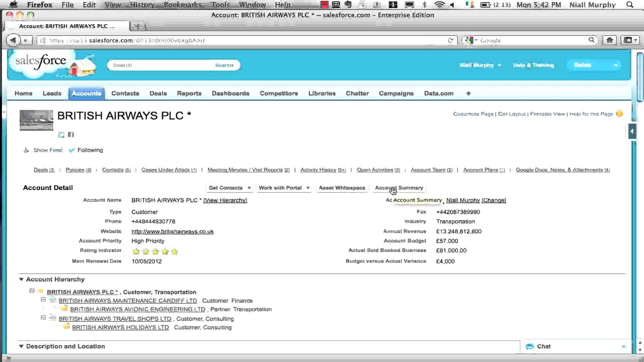Open the Contacts tab
This screenshot has width=644, height=362.
point(125,93)
